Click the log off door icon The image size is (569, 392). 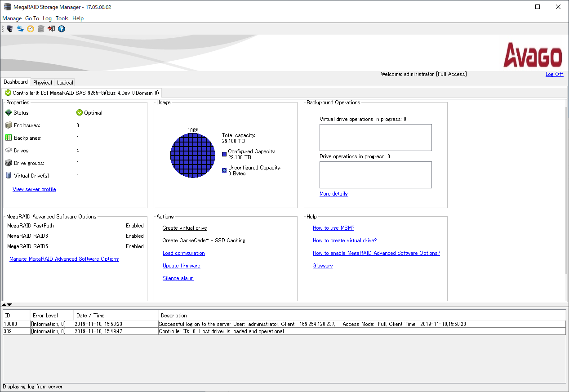(x=51, y=29)
